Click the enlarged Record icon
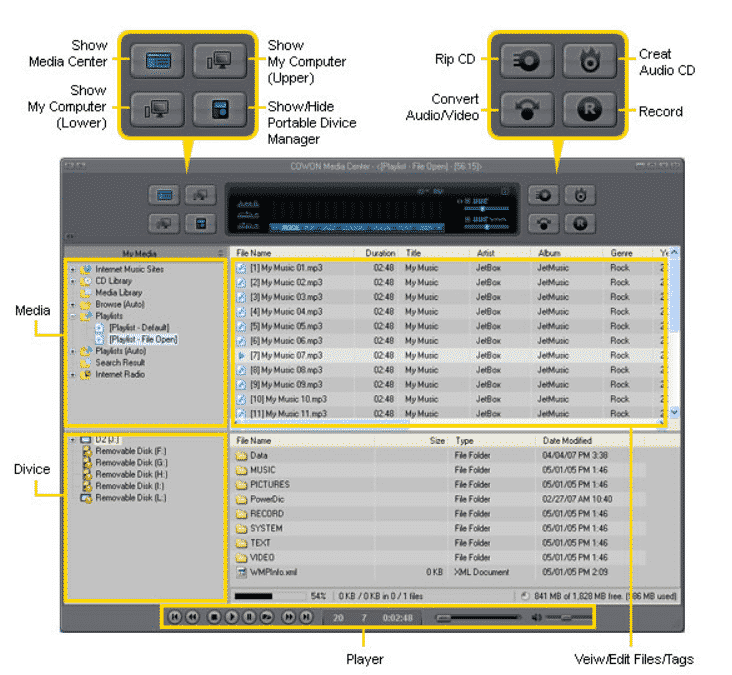The height and width of the screenshot is (675, 732). pos(589,108)
